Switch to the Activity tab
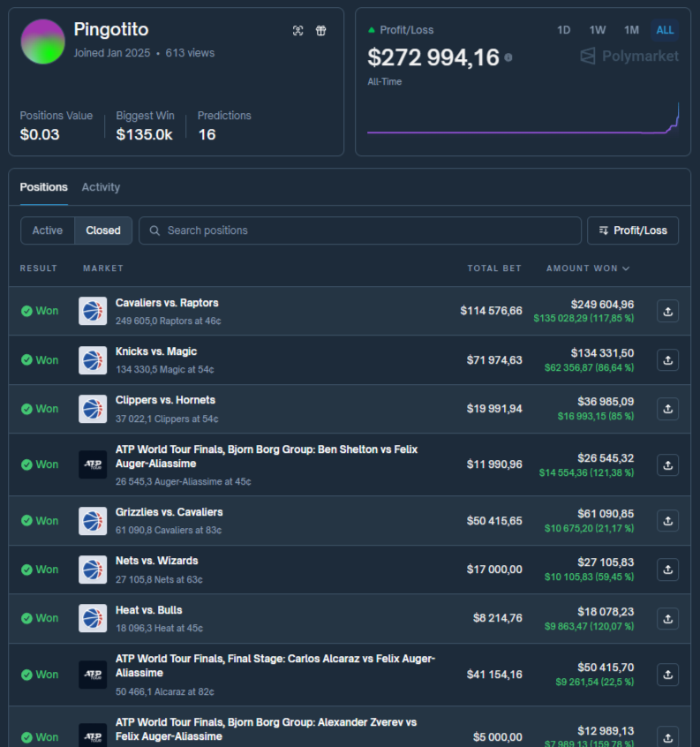Screen dimensions: 700x747 click(x=101, y=187)
